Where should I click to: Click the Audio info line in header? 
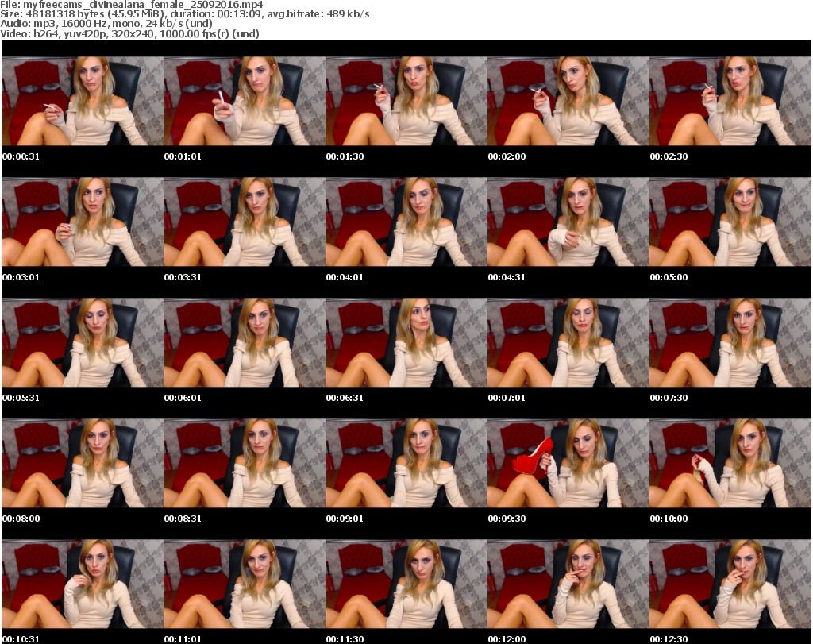click(x=114, y=24)
